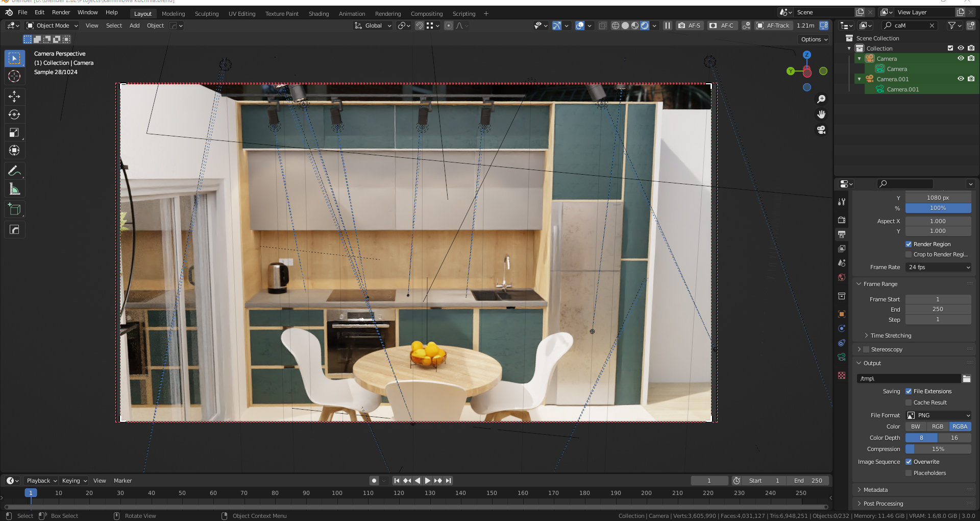980x521 pixels.
Task: Select the Cursor tool in the toolbar
Action: (x=14, y=77)
